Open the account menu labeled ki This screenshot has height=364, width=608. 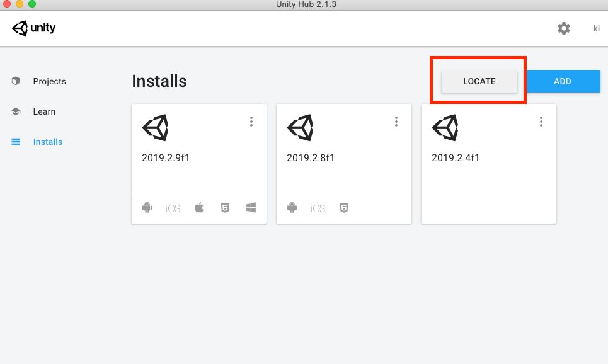click(597, 28)
